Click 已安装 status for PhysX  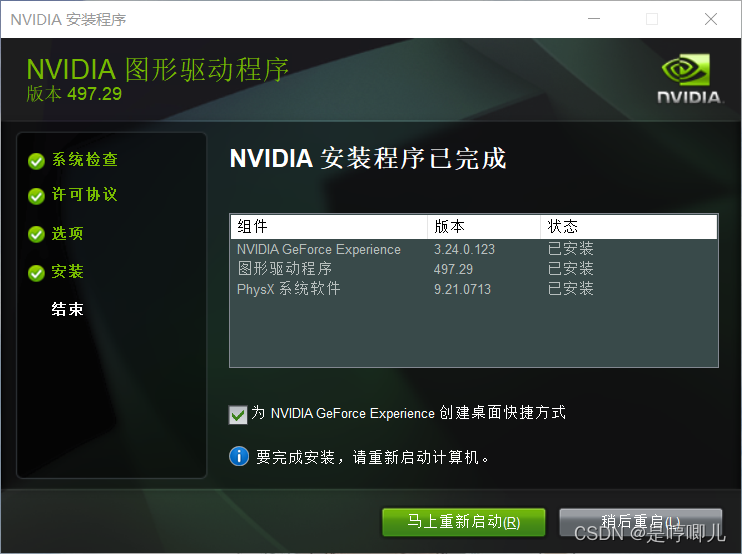(x=570, y=289)
